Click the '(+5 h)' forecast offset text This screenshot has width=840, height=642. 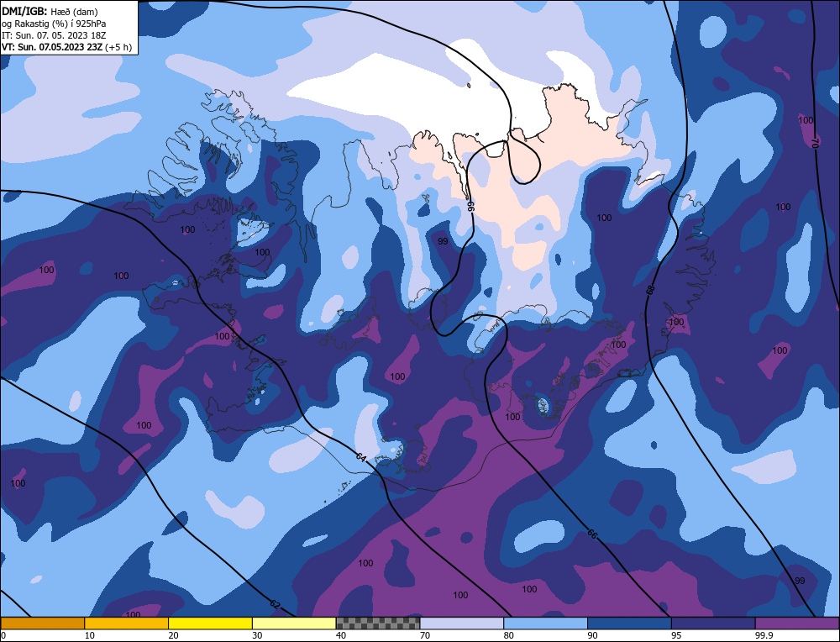tap(118, 47)
